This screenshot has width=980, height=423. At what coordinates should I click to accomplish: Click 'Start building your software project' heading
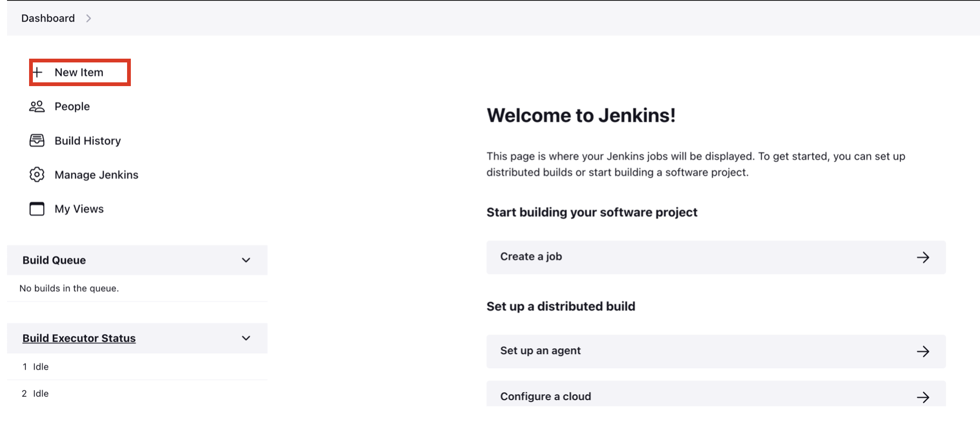click(x=592, y=212)
